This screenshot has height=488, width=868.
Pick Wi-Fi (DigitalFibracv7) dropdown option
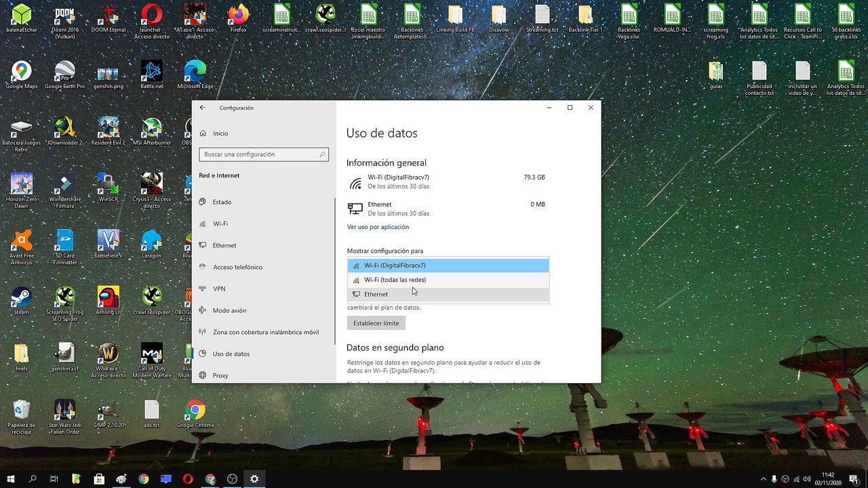coord(448,266)
